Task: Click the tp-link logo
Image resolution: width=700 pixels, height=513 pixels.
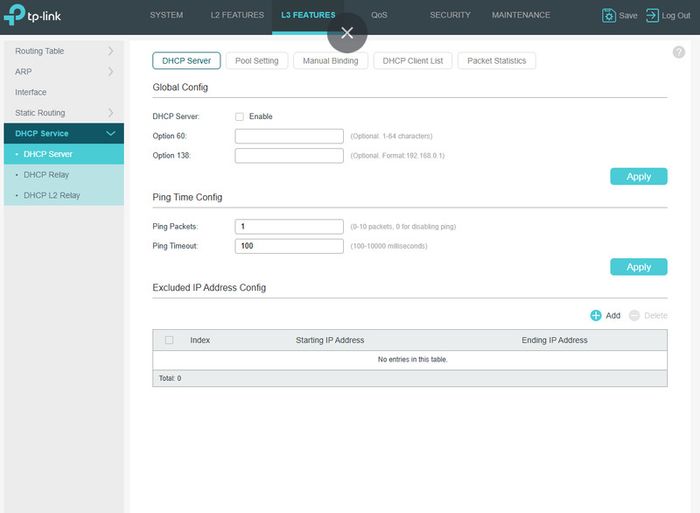Action: (33, 15)
